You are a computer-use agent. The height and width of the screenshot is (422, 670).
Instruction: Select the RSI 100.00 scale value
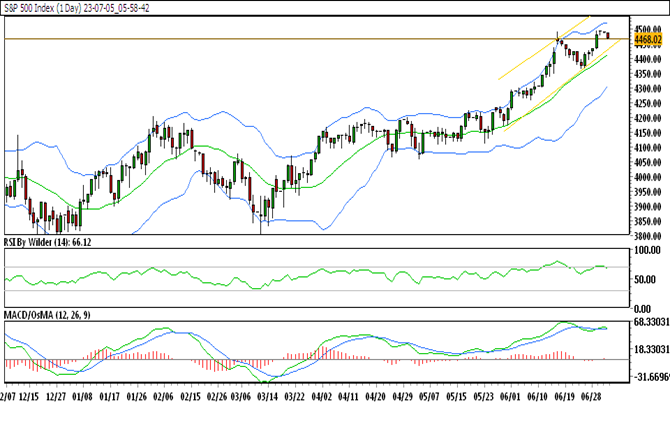click(x=647, y=250)
